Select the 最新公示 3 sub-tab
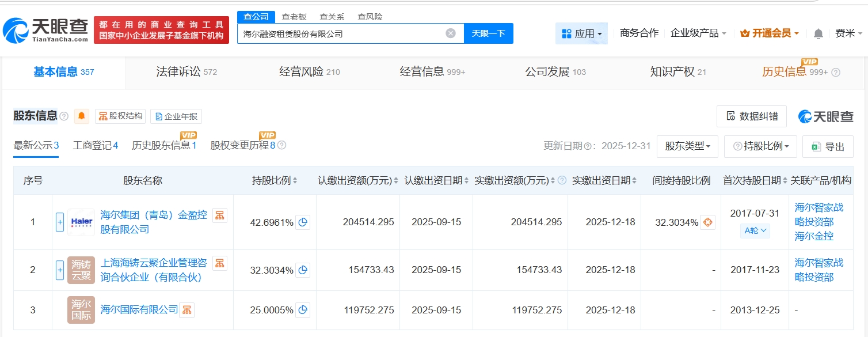 (36, 145)
